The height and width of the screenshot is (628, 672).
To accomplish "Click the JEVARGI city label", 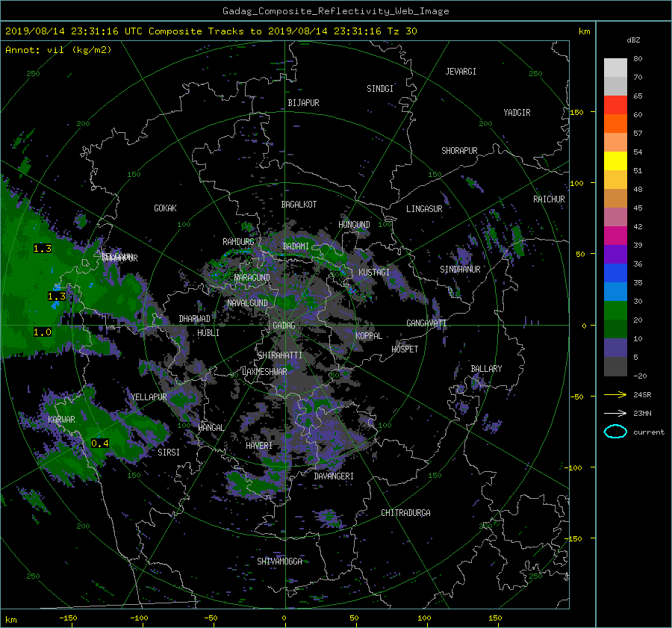I will (461, 72).
